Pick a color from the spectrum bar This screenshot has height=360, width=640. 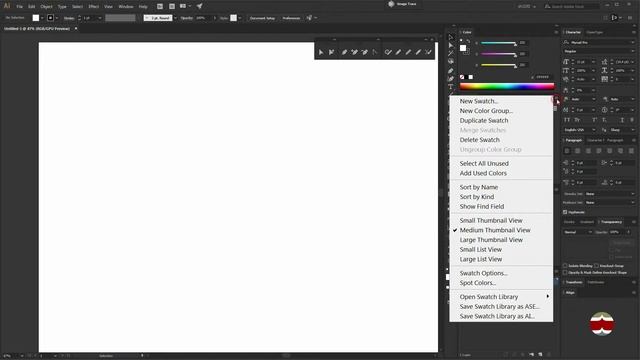click(507, 86)
